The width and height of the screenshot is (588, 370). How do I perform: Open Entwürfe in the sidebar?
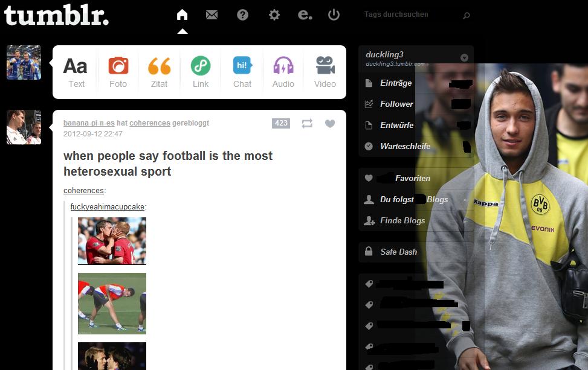(x=416, y=125)
